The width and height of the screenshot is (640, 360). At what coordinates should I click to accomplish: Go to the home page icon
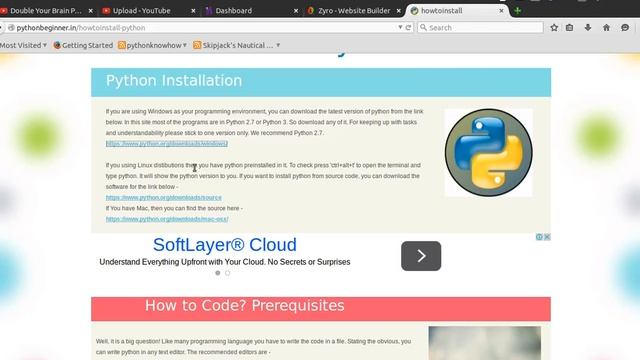point(606,28)
